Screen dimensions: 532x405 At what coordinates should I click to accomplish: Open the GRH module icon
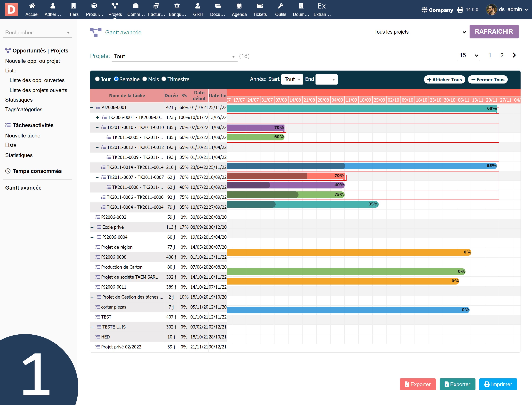click(198, 6)
